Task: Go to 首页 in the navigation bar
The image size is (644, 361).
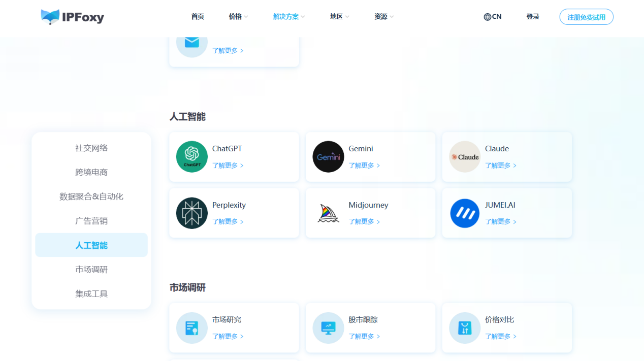Action: tap(198, 17)
